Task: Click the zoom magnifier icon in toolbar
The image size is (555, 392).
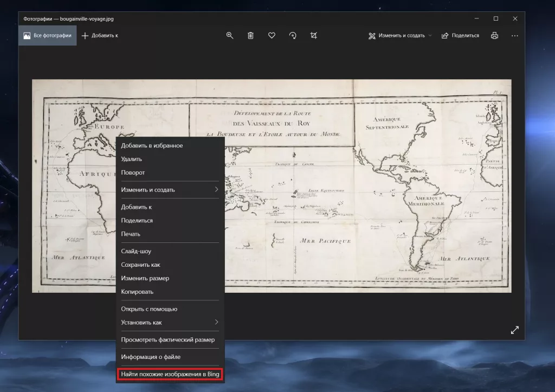Action: click(230, 35)
